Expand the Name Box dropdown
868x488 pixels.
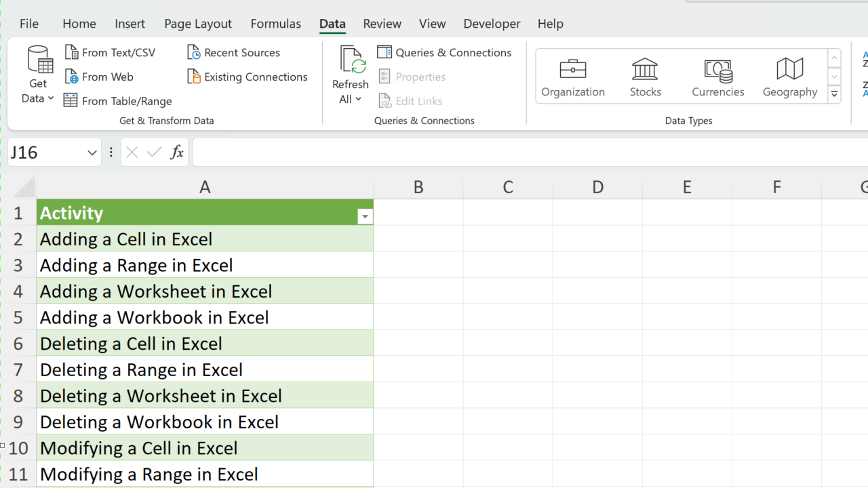point(92,153)
